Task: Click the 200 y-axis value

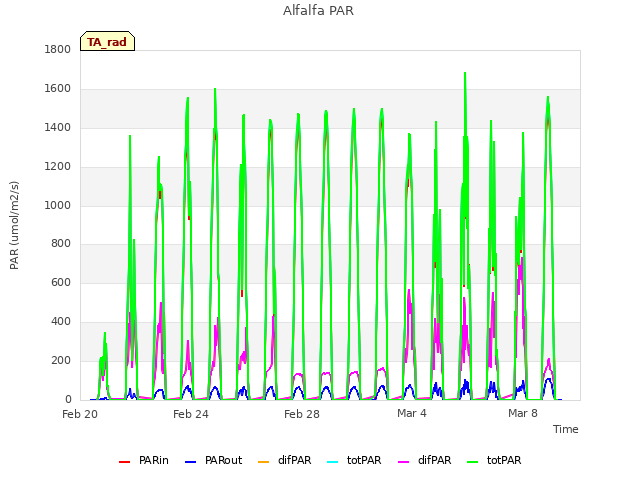Action: pyautogui.click(x=61, y=360)
